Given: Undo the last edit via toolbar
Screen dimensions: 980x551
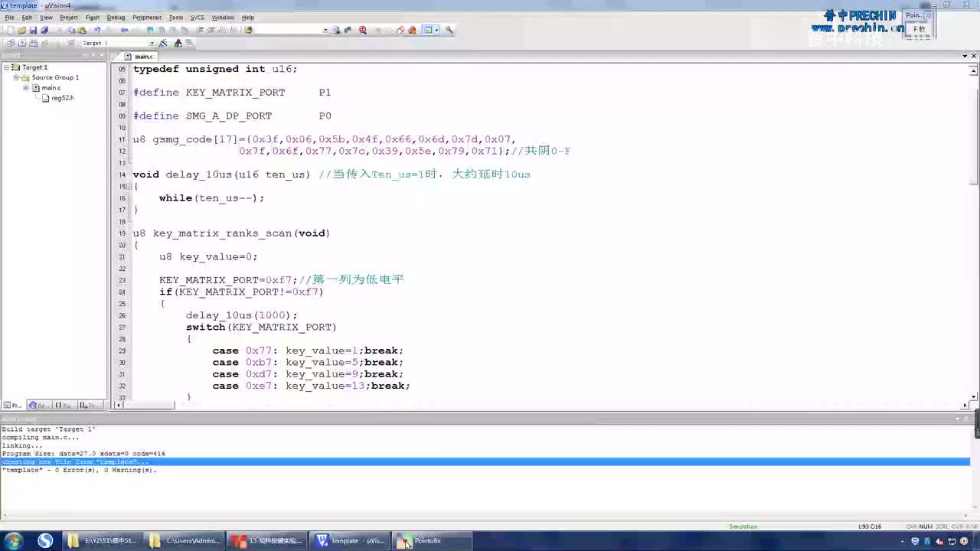Looking at the screenshot, I should click(97, 31).
